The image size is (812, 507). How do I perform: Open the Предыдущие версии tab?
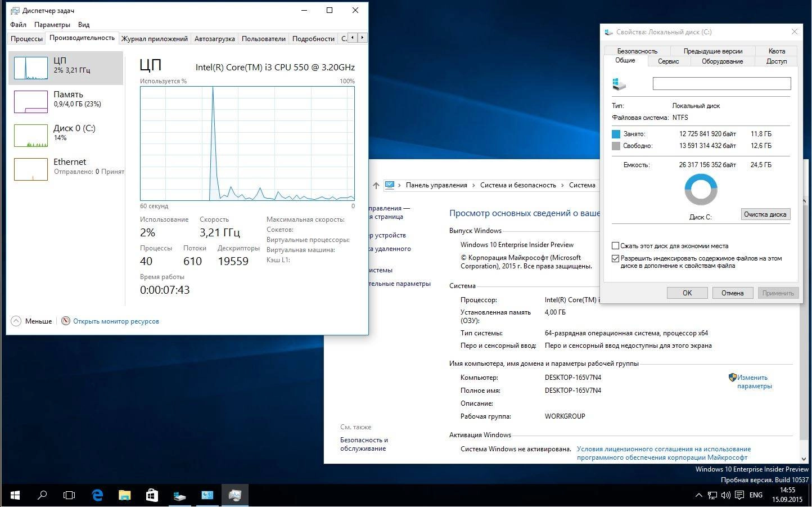tap(713, 51)
